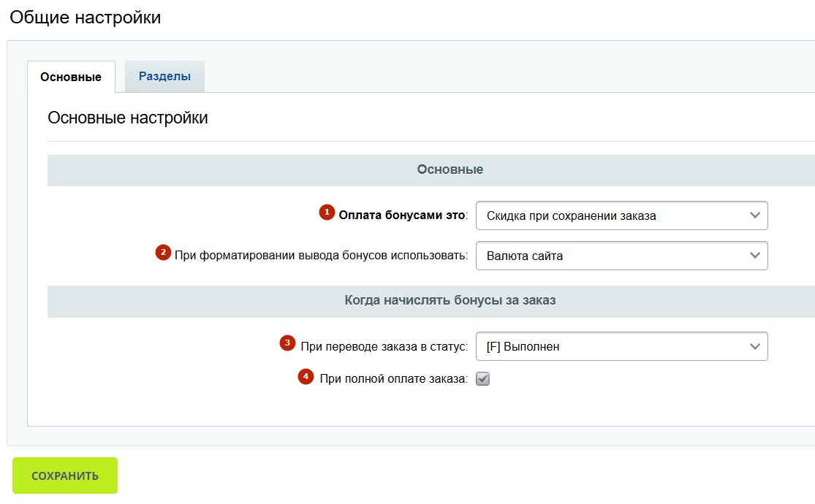Viewport: 815px width, 504px height.
Task: Open the 'Оплата бонусами это' dropdown
Action: 621,215
